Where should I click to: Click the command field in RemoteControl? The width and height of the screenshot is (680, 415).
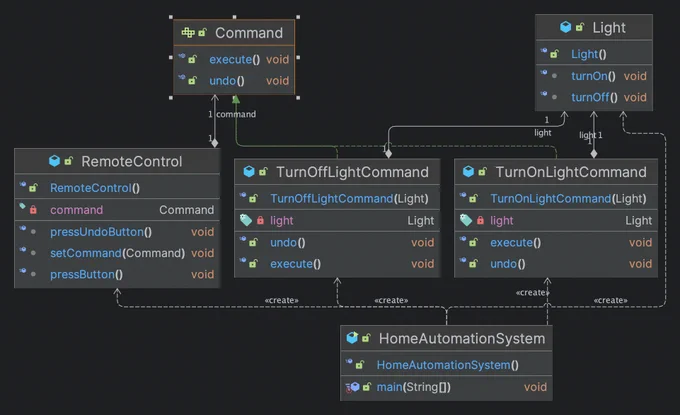pos(76,210)
